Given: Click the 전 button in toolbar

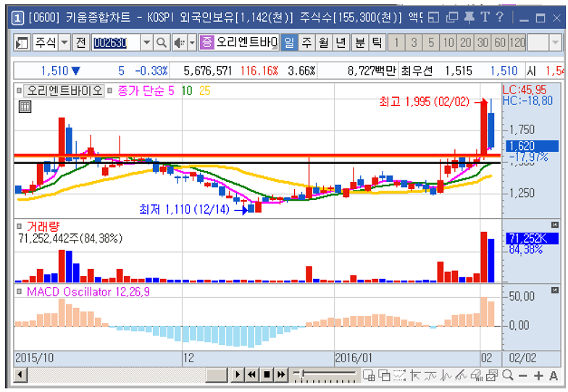Looking at the screenshot, I should (x=81, y=43).
